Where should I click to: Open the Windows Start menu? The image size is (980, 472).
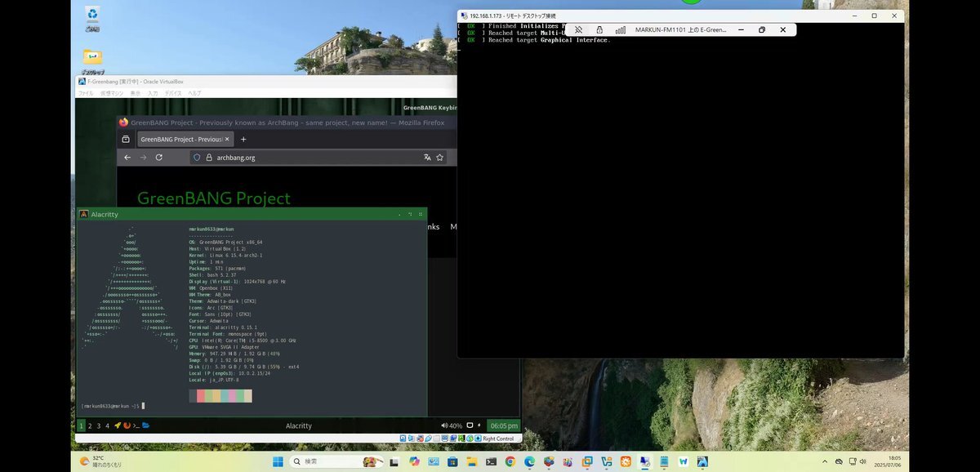[278, 462]
